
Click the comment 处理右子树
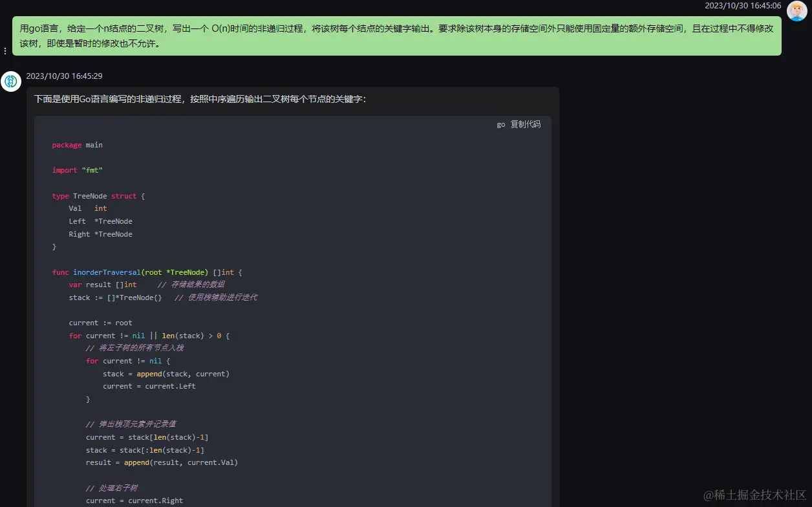(x=111, y=488)
